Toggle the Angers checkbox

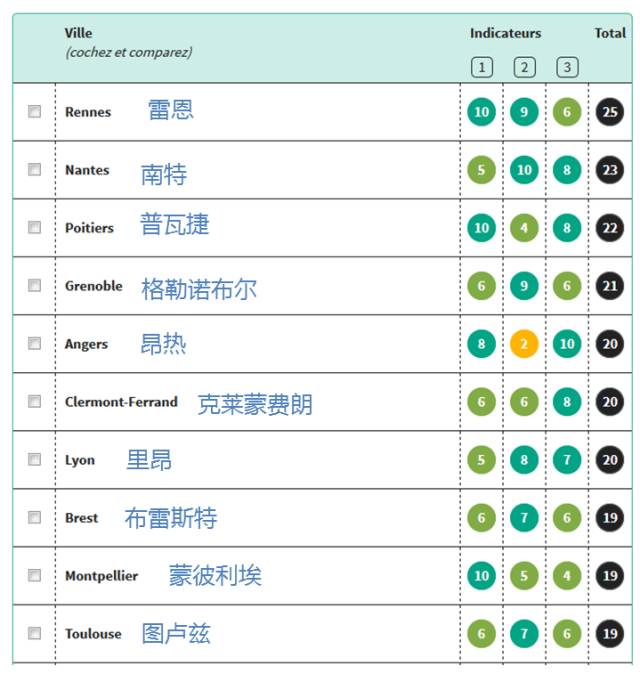point(34,343)
